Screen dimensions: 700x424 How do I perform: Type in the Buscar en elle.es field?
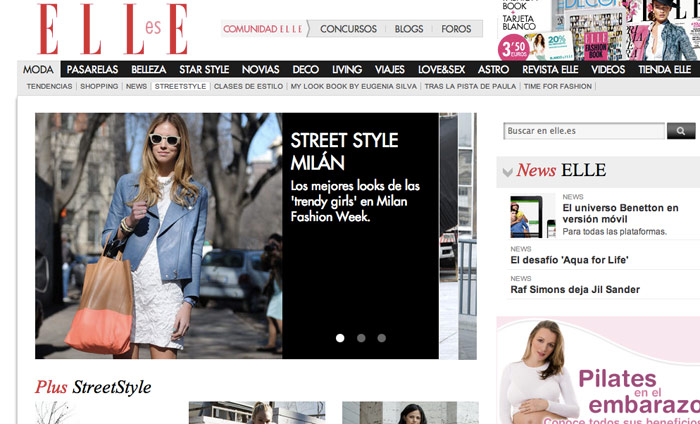tap(584, 131)
